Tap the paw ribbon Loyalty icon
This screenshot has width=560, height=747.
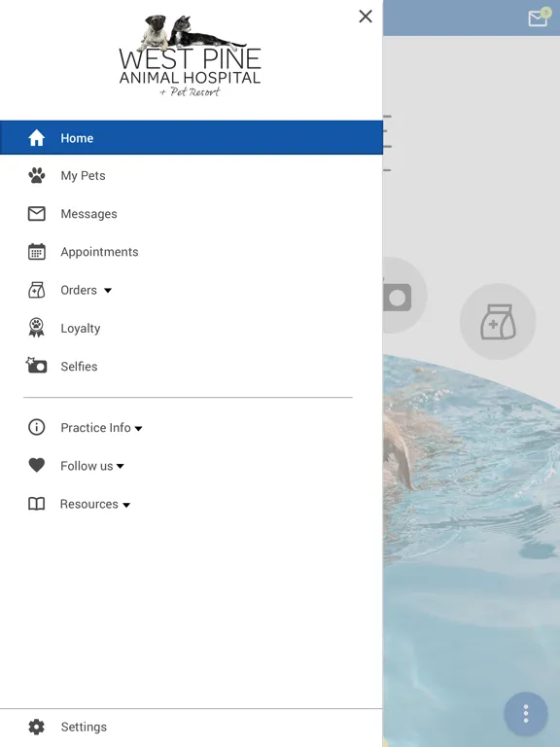(x=37, y=328)
